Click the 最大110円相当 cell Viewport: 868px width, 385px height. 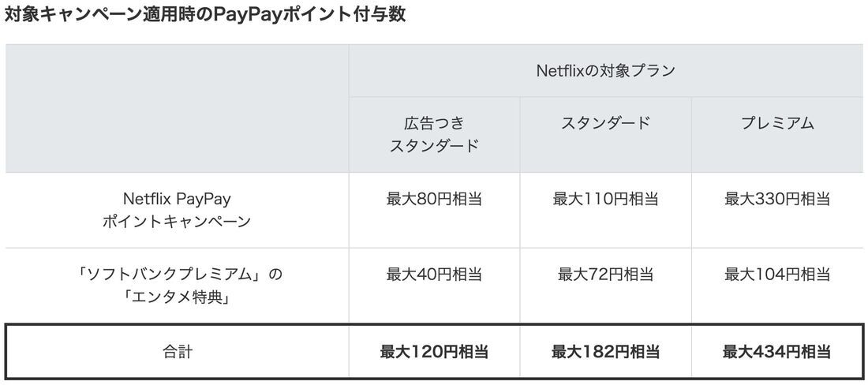click(x=605, y=199)
